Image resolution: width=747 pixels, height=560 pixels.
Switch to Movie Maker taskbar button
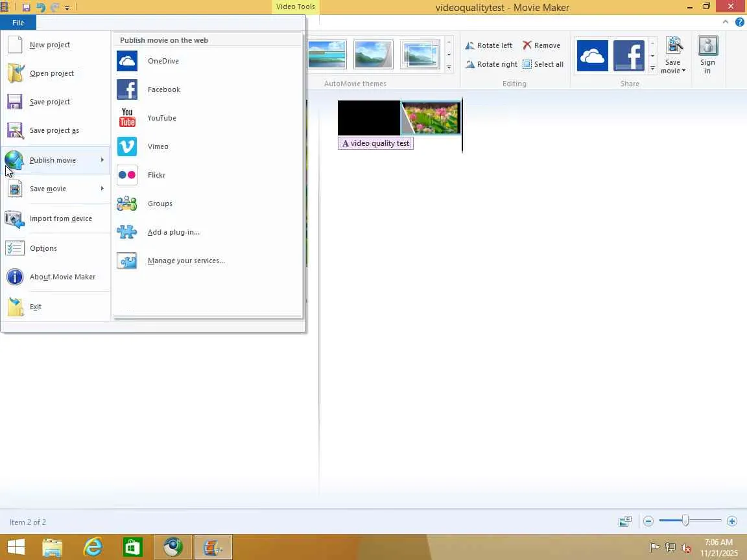213,547
